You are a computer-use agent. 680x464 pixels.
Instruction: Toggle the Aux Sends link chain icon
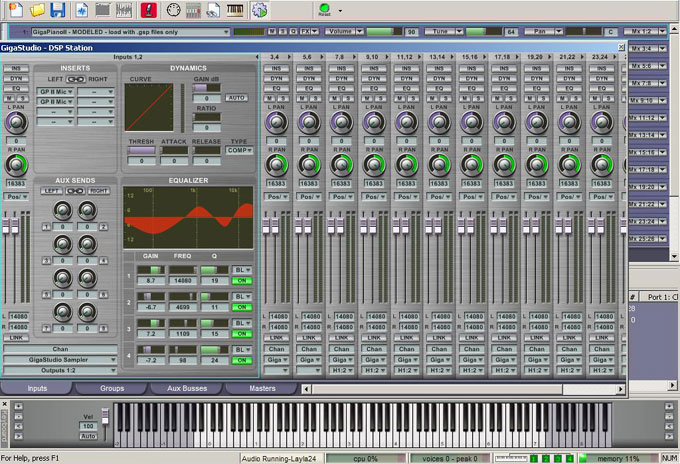tap(75, 191)
